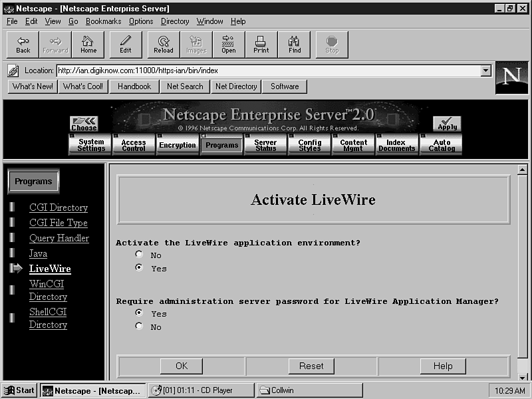Open the CGI File Type link

pos(59,223)
